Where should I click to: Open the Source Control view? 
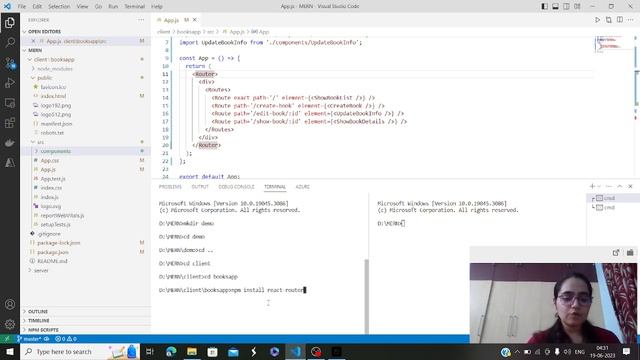tap(10, 63)
